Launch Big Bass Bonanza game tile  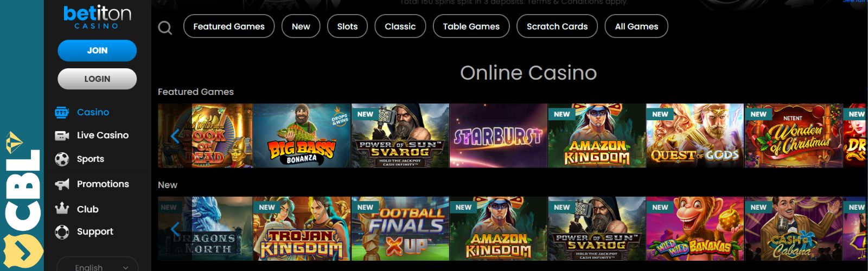(302, 135)
